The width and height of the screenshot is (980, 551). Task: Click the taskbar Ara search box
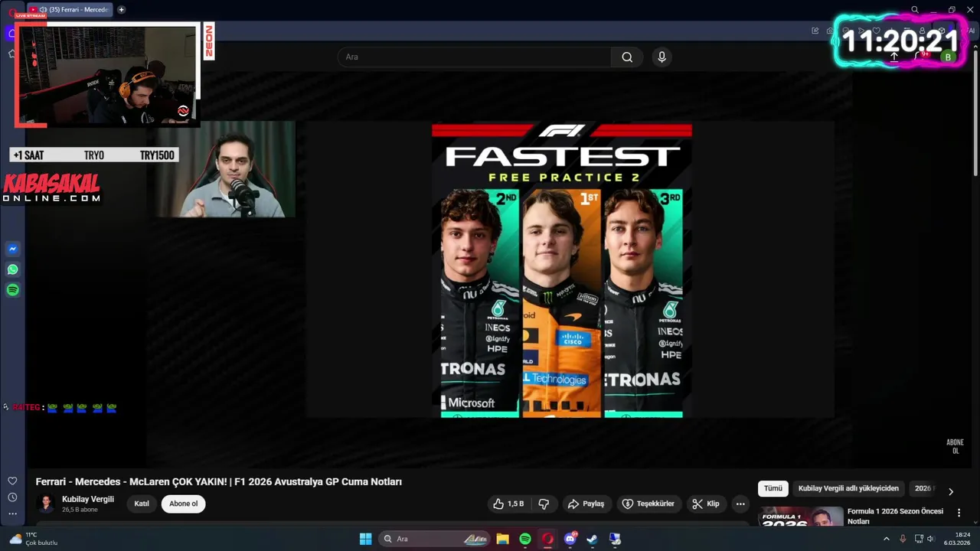(x=434, y=539)
